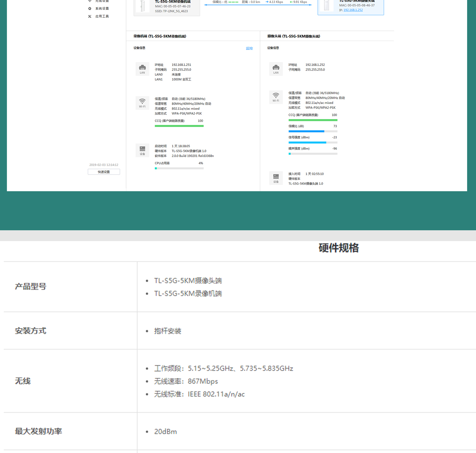Click the TL-S5G-5KM摄像头端 spec list item
The width and height of the screenshot is (476, 453).
[x=188, y=281]
